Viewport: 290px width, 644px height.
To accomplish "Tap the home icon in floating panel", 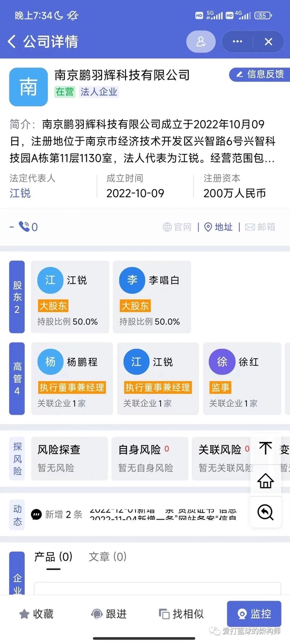I will pyautogui.click(x=266, y=480).
